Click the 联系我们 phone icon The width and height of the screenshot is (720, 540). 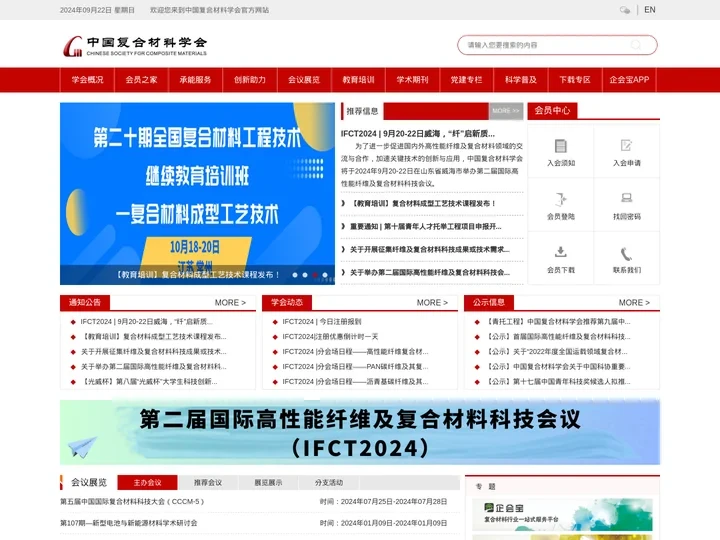click(626, 254)
